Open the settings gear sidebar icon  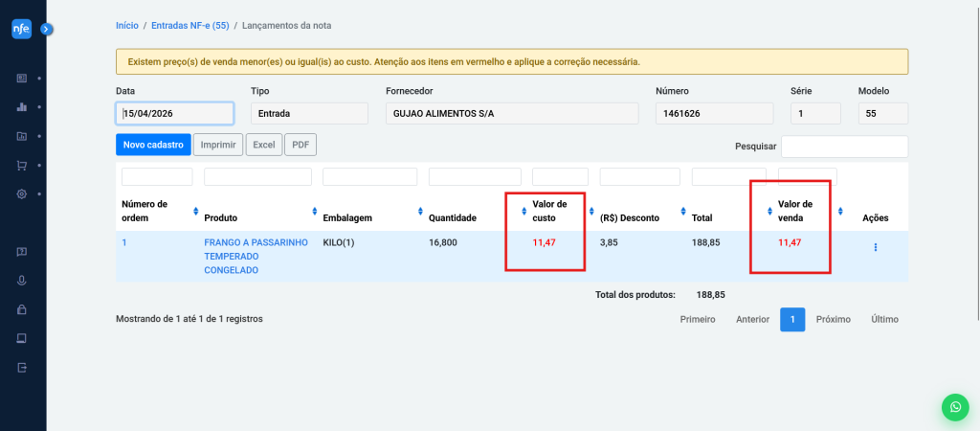[22, 194]
